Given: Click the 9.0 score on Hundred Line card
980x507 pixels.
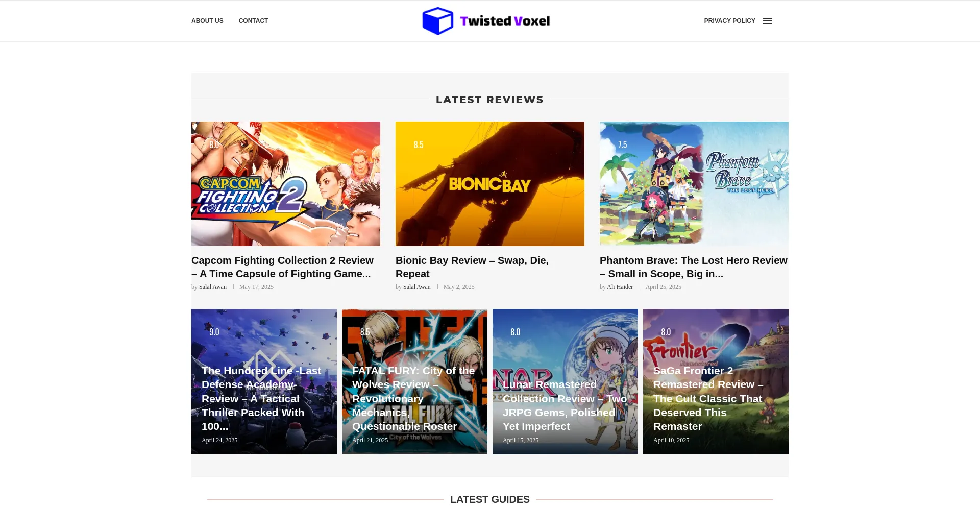Looking at the screenshot, I should 214,332.
